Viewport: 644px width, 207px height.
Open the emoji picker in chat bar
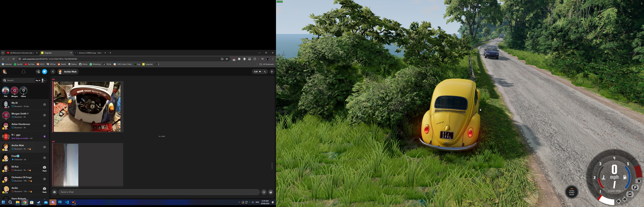tap(264, 192)
